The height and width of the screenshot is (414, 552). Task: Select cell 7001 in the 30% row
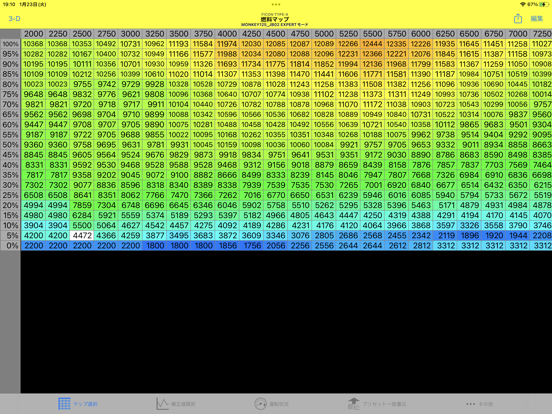(372, 185)
